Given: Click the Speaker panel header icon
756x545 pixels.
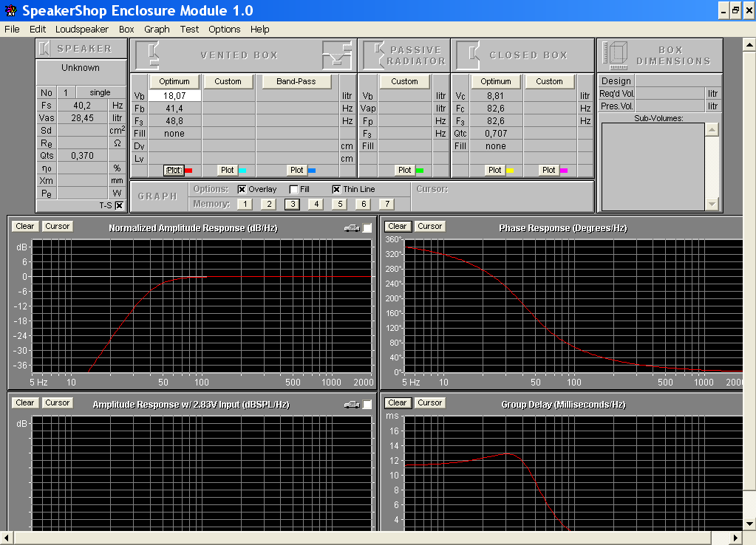Looking at the screenshot, I should pyautogui.click(x=45, y=49).
